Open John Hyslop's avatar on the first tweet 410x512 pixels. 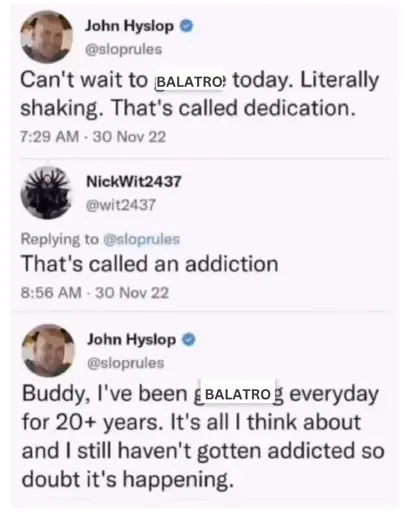(x=46, y=37)
